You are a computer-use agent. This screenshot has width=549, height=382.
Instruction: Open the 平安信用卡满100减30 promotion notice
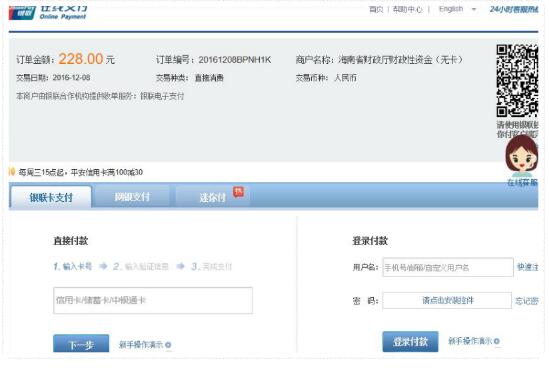point(81,172)
